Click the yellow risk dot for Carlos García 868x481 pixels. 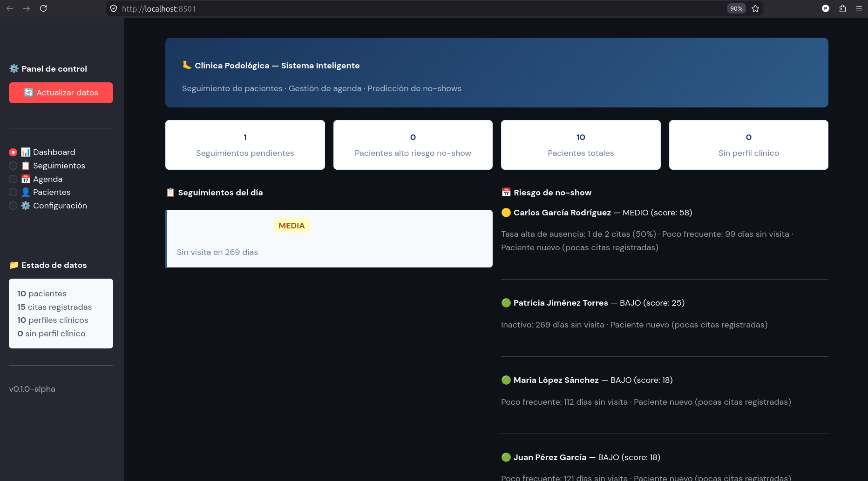pos(506,213)
